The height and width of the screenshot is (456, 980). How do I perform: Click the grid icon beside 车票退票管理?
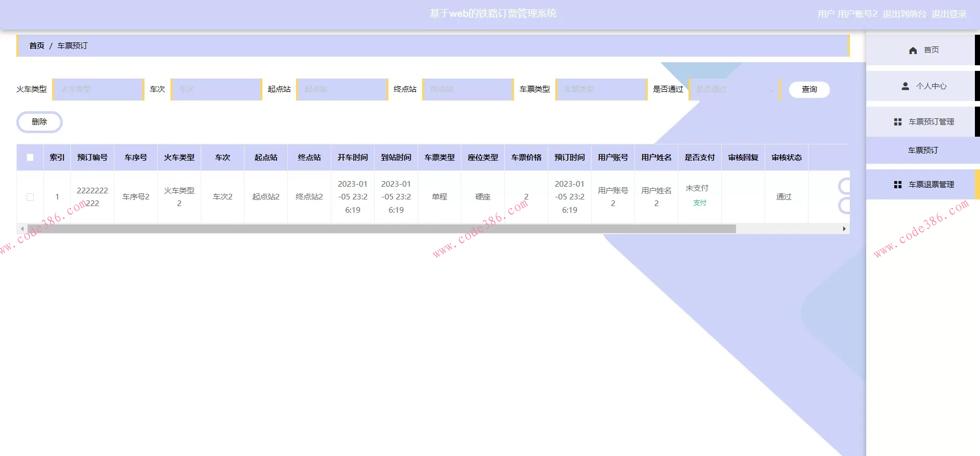[x=898, y=185]
